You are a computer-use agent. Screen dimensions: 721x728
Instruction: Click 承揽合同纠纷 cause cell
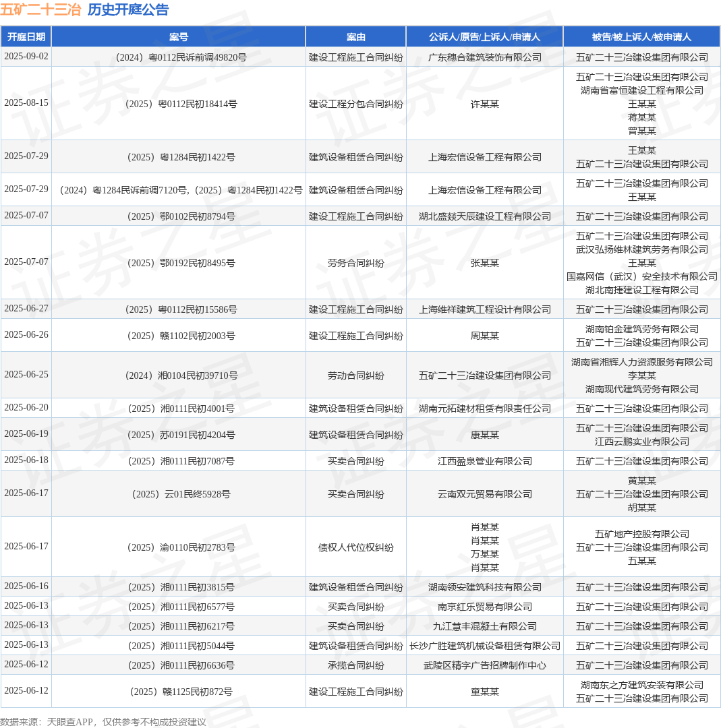pos(356,666)
